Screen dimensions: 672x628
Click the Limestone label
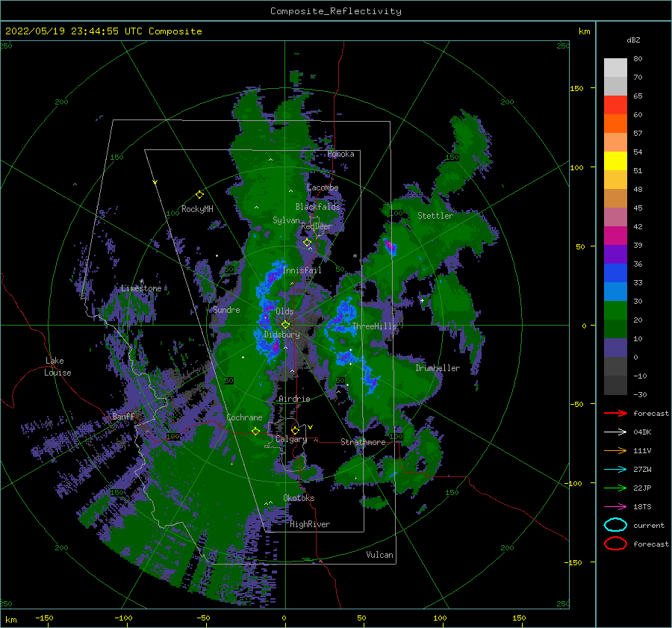[x=141, y=288]
